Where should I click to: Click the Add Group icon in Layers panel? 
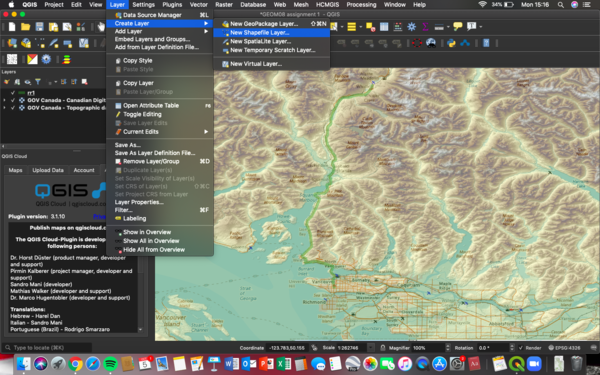[17, 82]
